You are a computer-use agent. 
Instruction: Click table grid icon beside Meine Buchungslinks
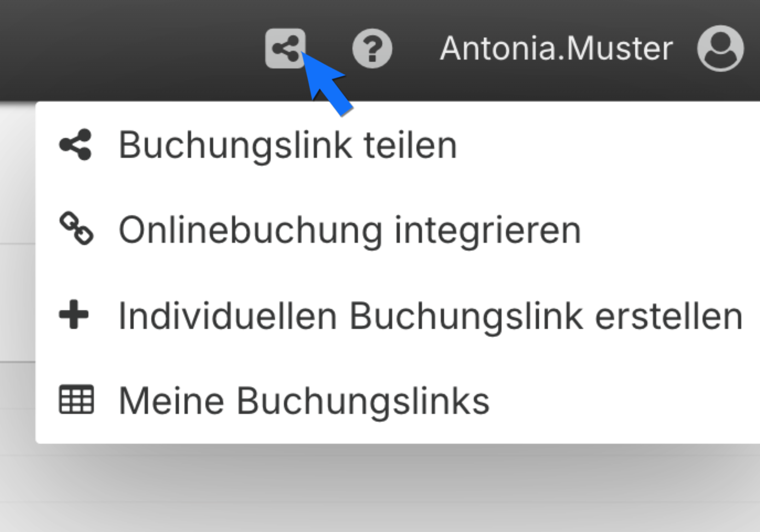tap(76, 399)
